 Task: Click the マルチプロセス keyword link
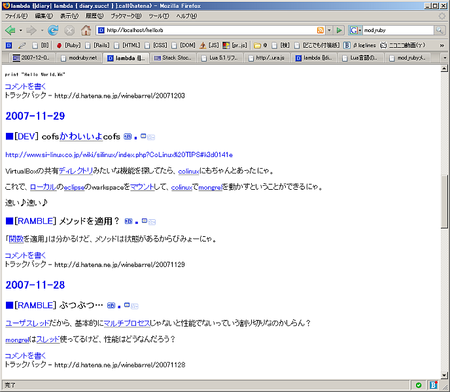(127, 323)
